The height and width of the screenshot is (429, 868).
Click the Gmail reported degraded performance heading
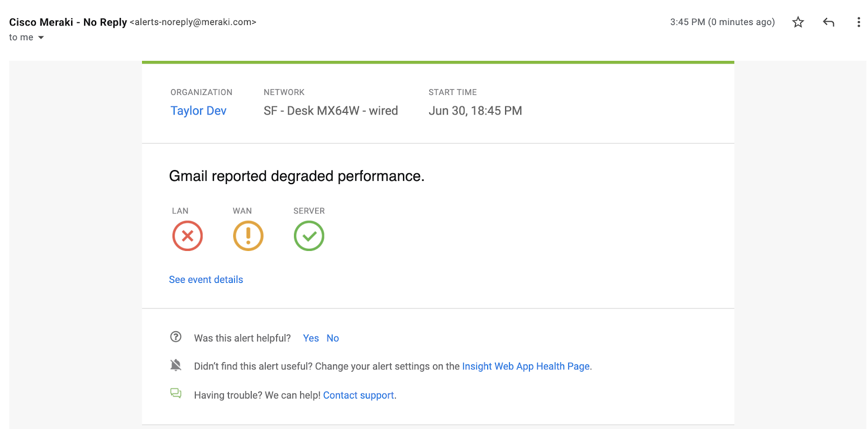tap(297, 176)
